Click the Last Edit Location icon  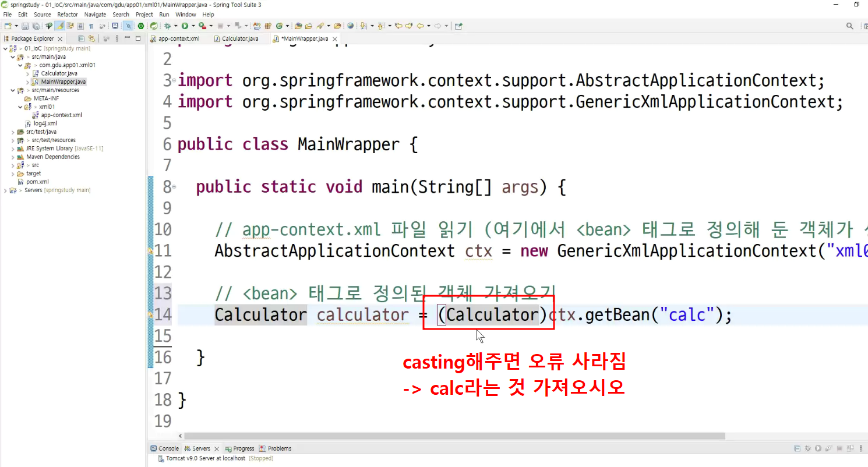398,26
